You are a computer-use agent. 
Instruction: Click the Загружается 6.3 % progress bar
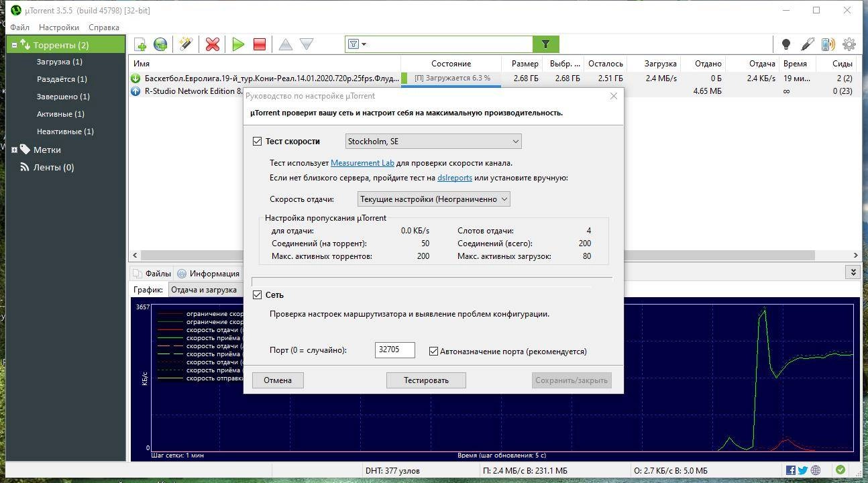(x=451, y=78)
